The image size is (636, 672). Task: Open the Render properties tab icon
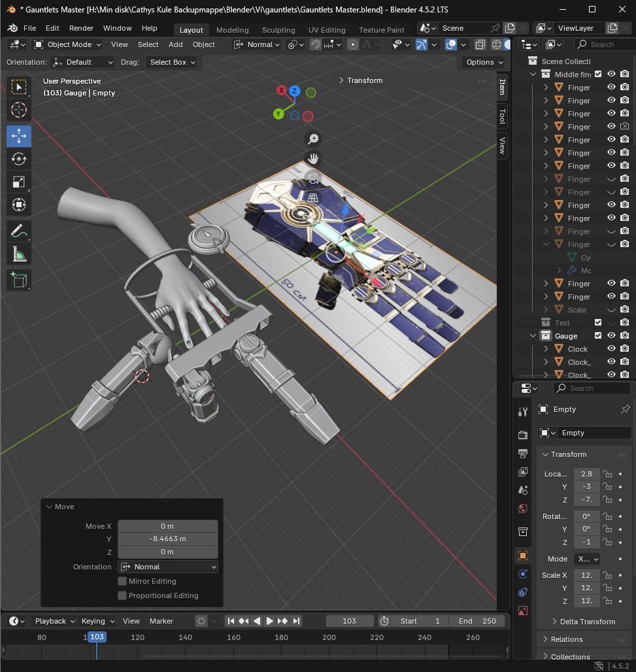(x=523, y=435)
